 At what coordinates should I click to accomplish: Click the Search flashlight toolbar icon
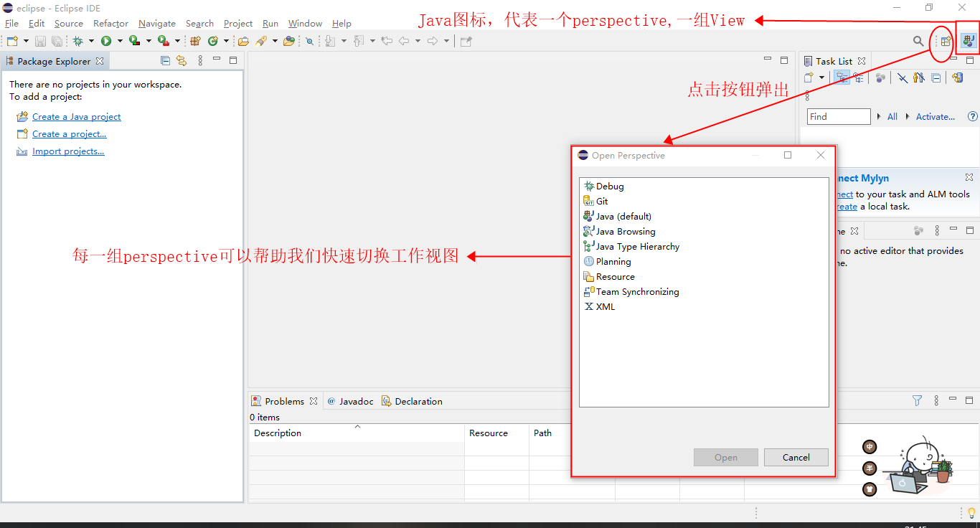point(261,41)
